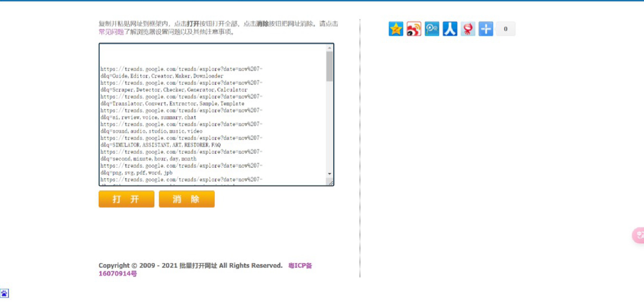This screenshot has width=644, height=305.
Task: Click pink floating translate button at right edge
Action: tap(639, 235)
